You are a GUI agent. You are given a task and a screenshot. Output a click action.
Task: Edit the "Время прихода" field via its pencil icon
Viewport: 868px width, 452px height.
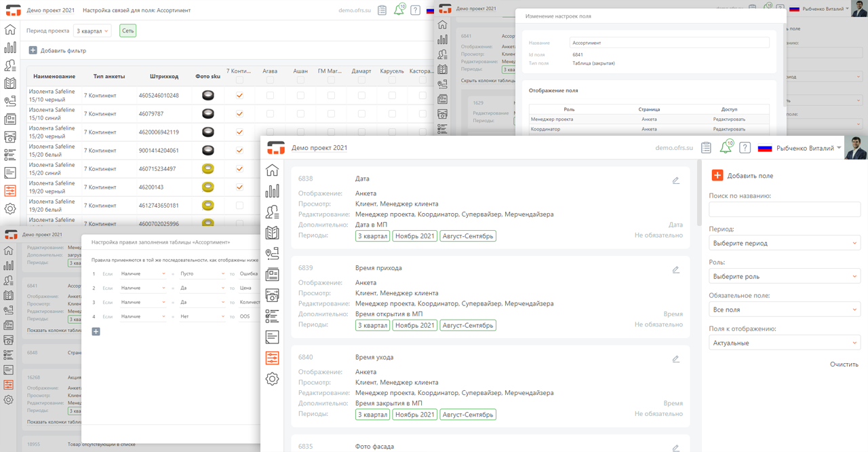[x=675, y=269]
